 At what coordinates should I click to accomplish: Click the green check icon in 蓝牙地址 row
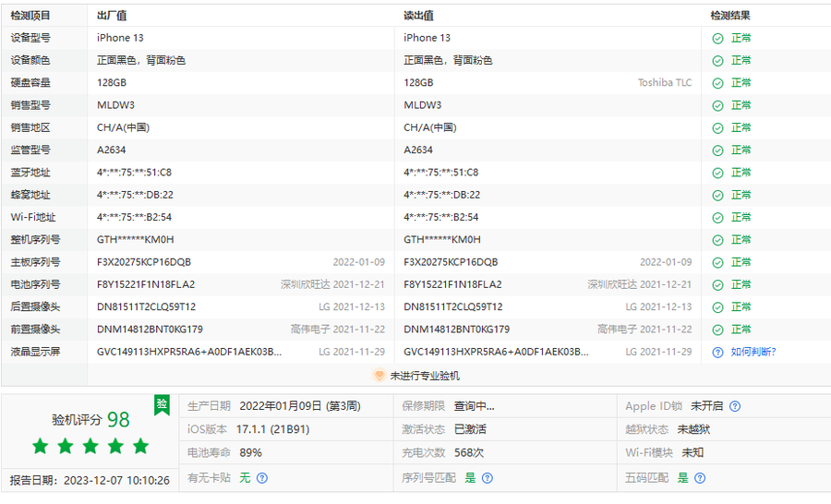(717, 173)
